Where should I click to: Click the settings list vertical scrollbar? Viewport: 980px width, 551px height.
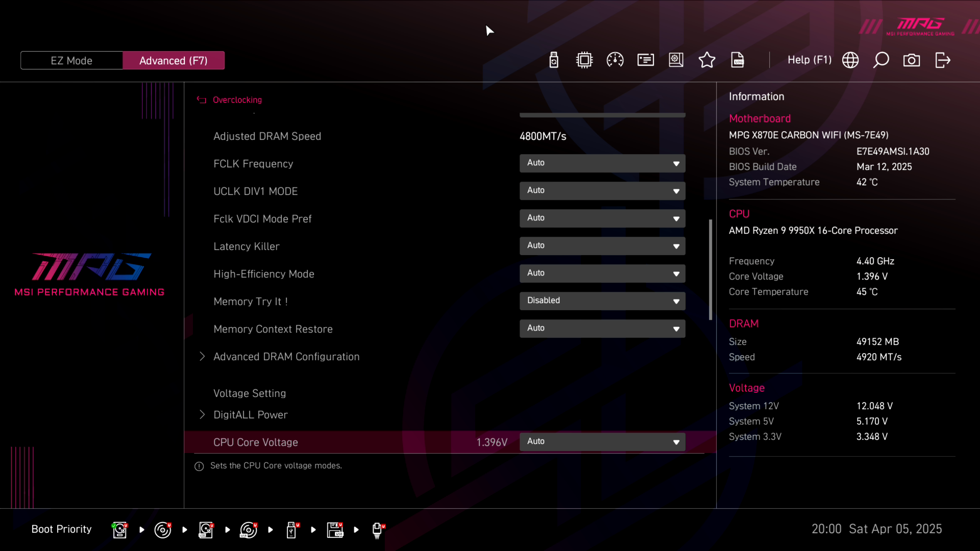[x=710, y=269]
